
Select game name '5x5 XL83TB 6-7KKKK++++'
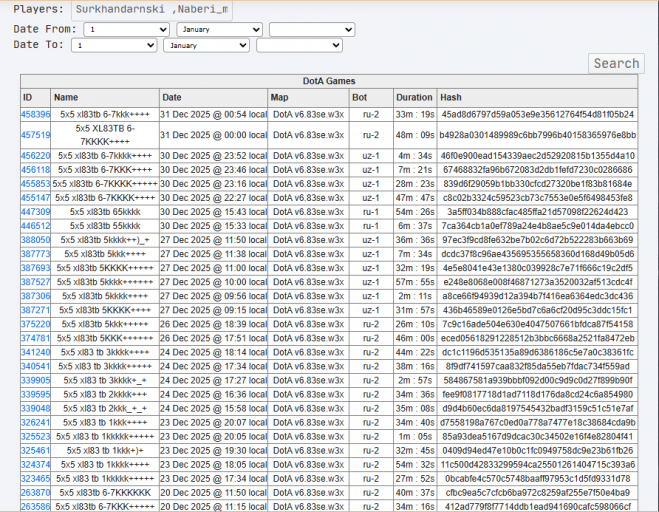click(105, 135)
